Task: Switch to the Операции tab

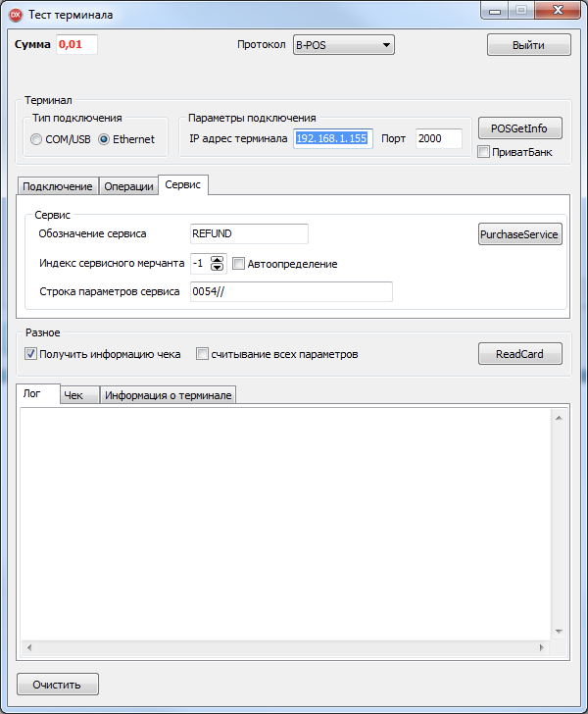Action: [x=128, y=186]
